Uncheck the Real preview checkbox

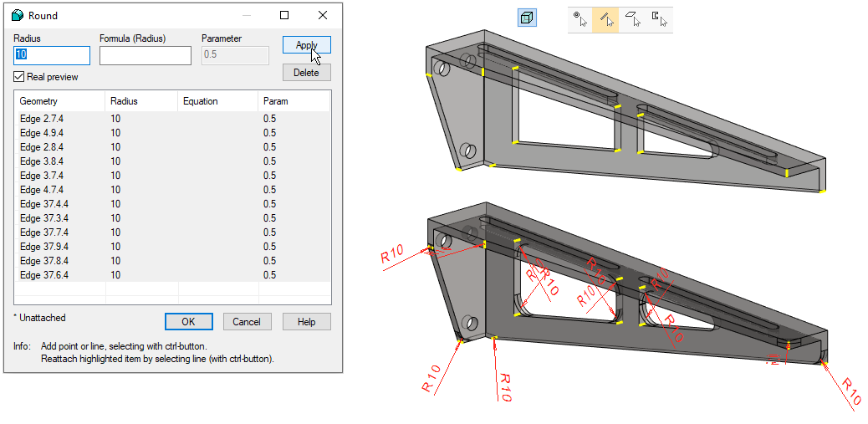click(x=19, y=77)
